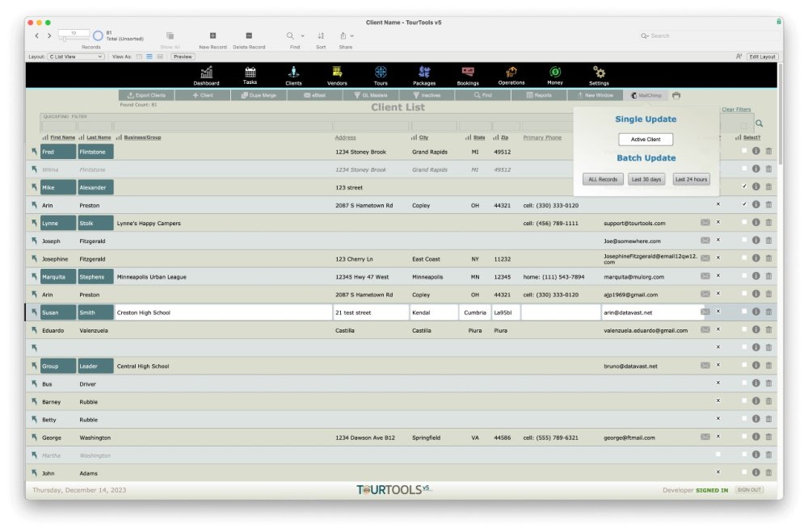Image resolution: width=808 pixels, height=532 pixels.
Task: Click the + Client action item
Action: pos(203,95)
